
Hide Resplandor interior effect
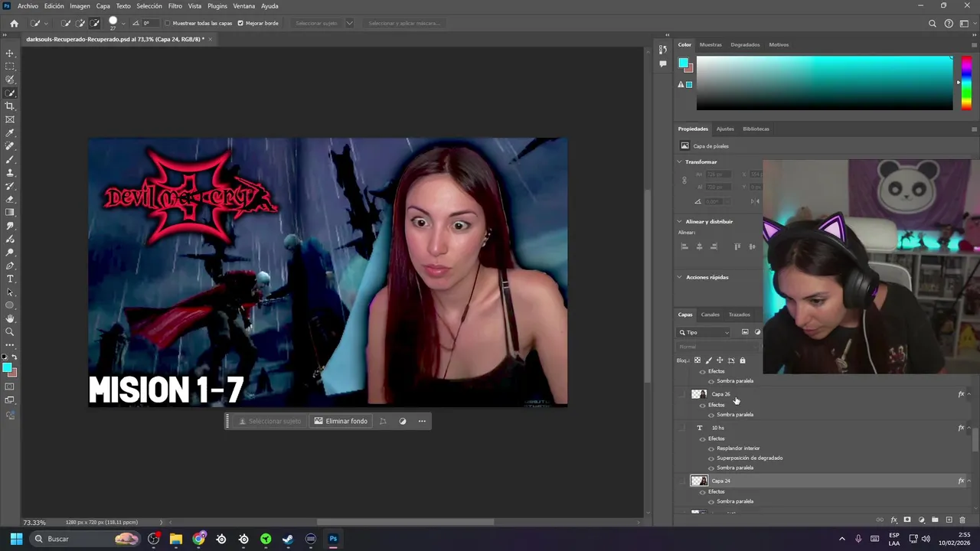coord(711,448)
